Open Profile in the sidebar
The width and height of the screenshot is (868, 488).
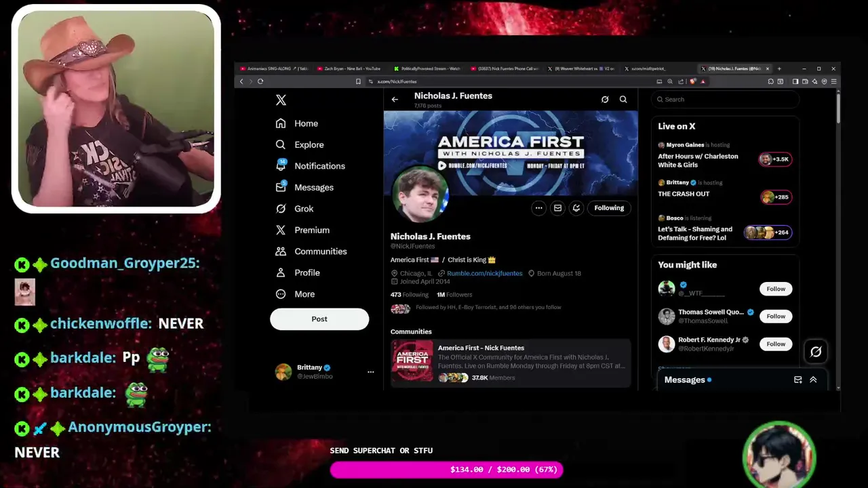(297, 272)
